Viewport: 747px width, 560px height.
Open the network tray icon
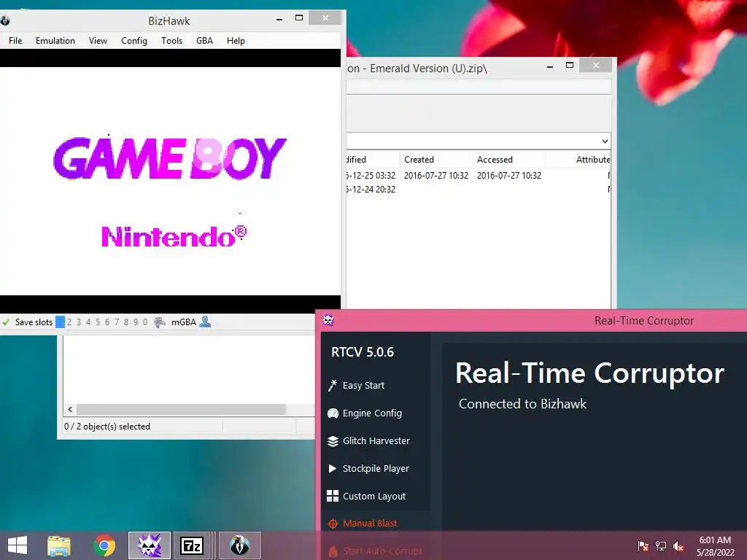661,545
